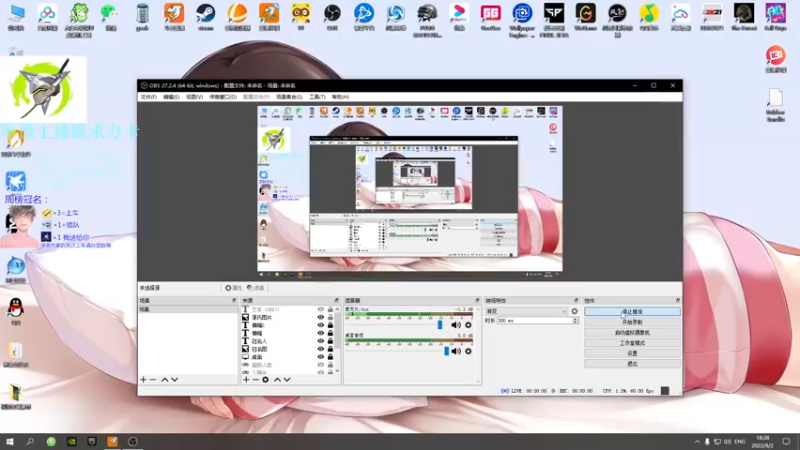This screenshot has width=800, height=450.
Task: Add a new scene with plus icon
Action: coord(143,380)
